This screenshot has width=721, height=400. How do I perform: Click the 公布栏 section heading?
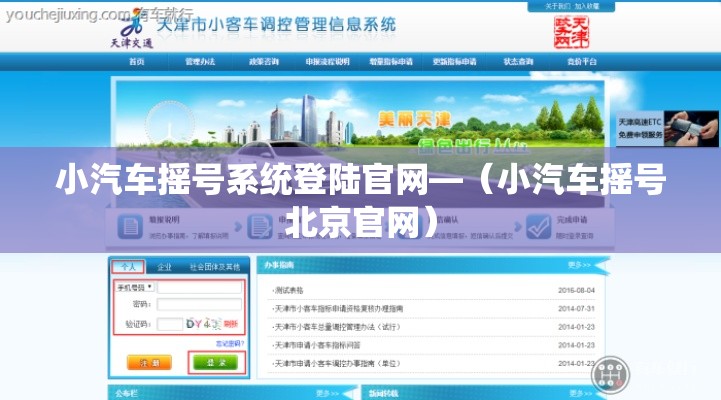pyautogui.click(x=126, y=394)
